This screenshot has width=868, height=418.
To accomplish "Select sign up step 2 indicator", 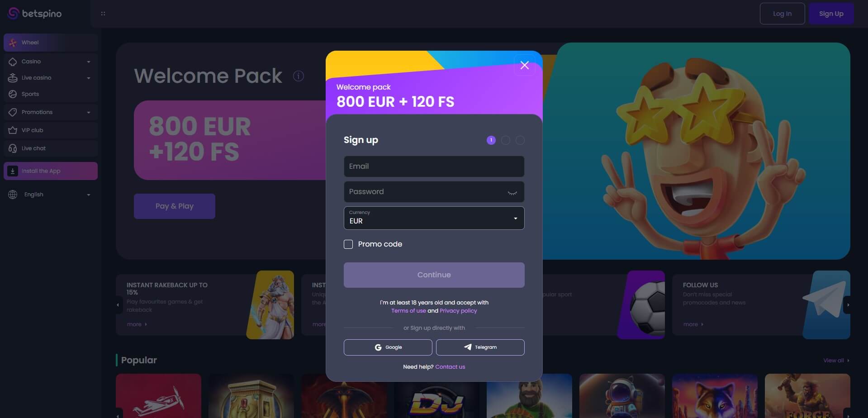I will 506,140.
